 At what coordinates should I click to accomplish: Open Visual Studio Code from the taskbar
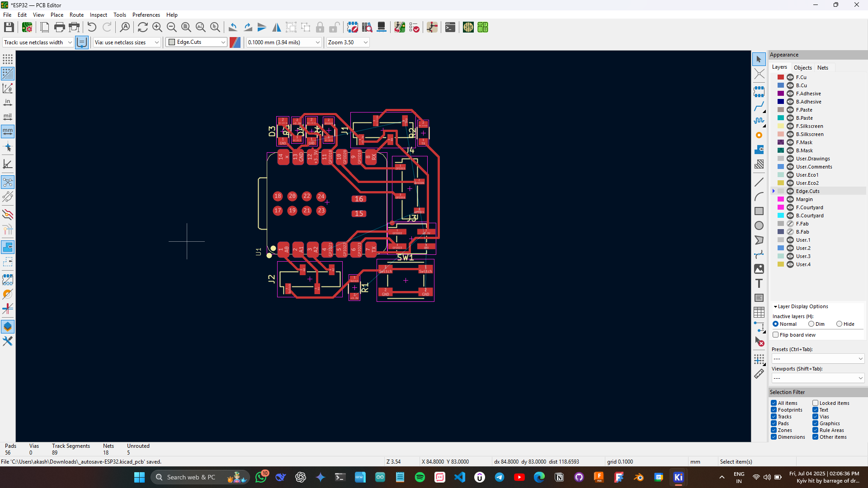[x=460, y=477]
